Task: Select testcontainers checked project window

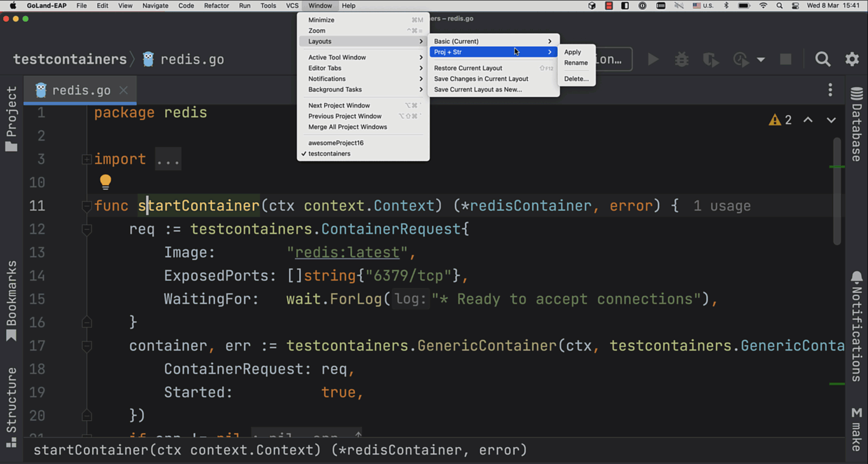Action: coord(329,154)
